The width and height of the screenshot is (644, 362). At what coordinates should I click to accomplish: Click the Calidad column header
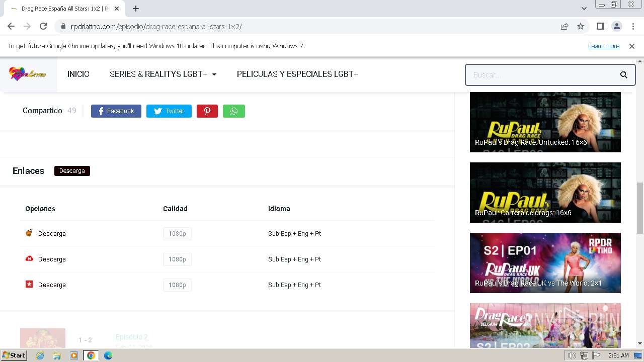(x=175, y=209)
